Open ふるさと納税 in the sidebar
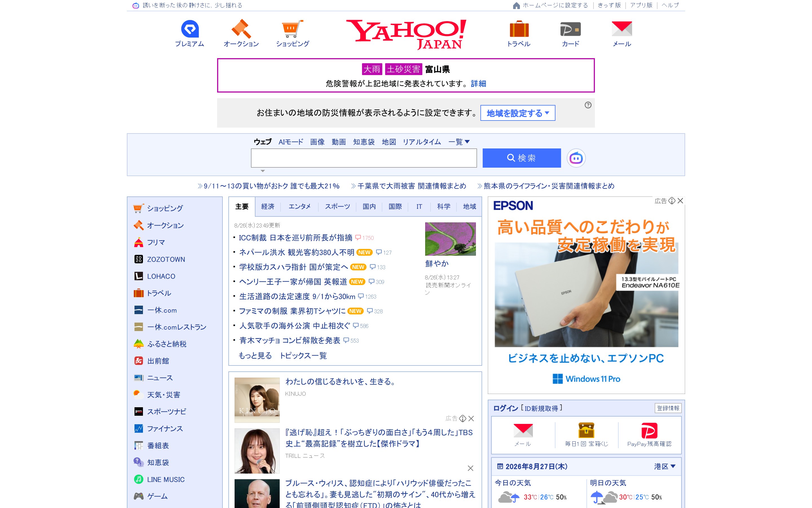Screen dimensions: 812x508 click(160, 344)
